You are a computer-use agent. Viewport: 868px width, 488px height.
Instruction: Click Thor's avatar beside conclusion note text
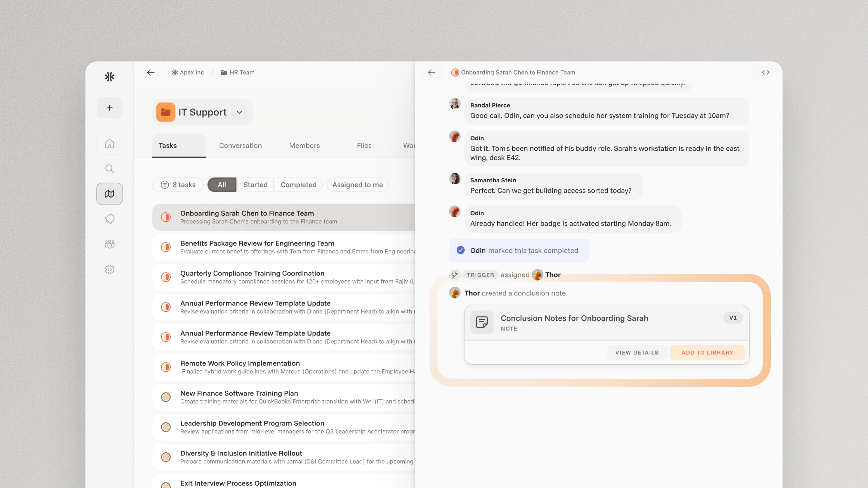coord(455,293)
